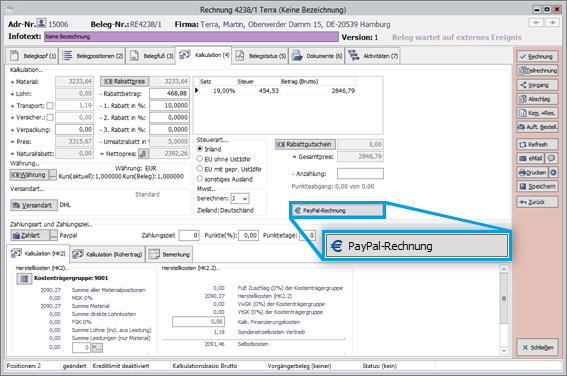567x376 pixels.
Task: Click the Zahlungsziel input field
Action: click(189, 235)
